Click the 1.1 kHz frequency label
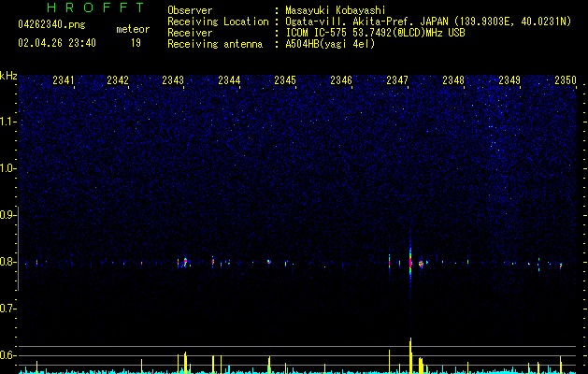 7,122
